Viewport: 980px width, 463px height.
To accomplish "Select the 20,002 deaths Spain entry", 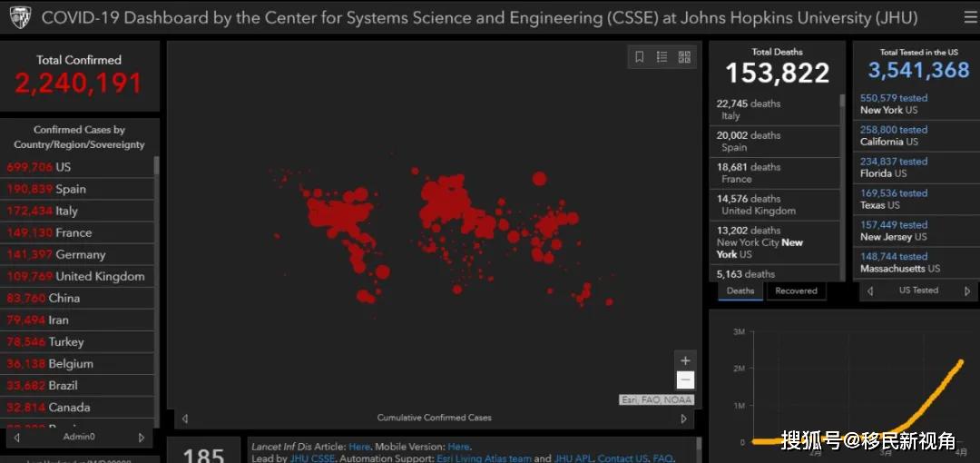I will click(x=774, y=142).
